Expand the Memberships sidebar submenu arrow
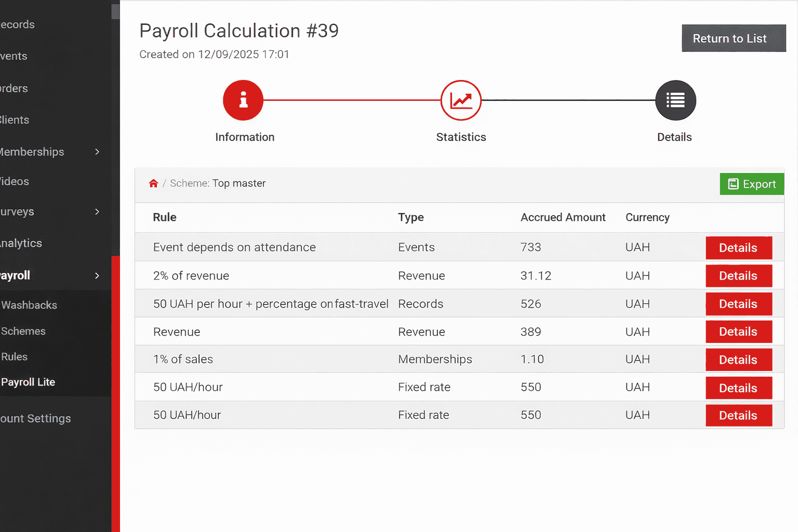This screenshot has width=798, height=532. click(x=97, y=152)
